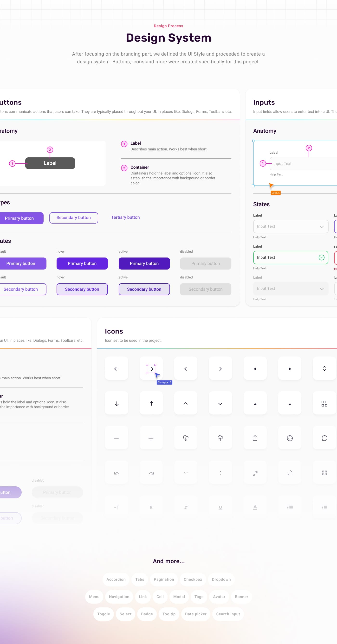Select the Modal tag

point(179,597)
